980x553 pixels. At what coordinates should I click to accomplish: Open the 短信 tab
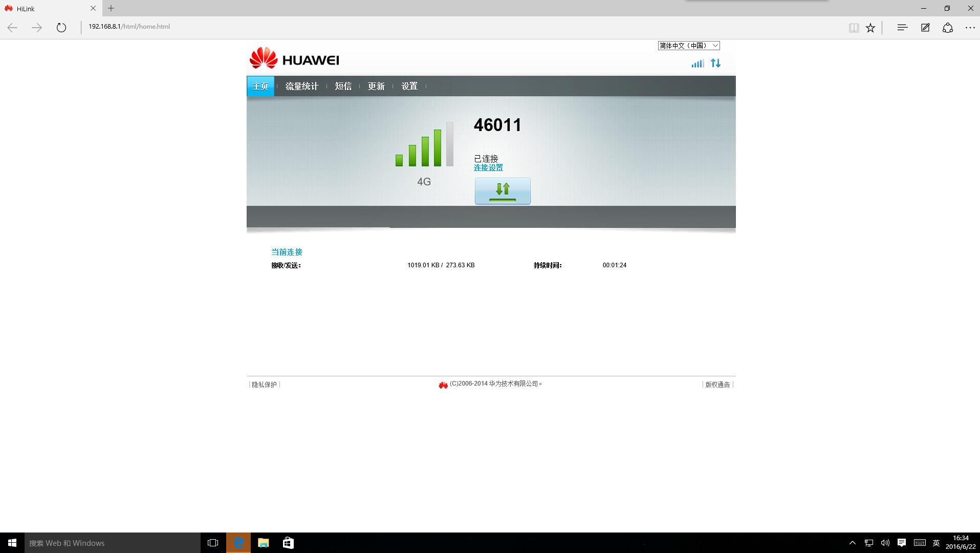click(343, 86)
